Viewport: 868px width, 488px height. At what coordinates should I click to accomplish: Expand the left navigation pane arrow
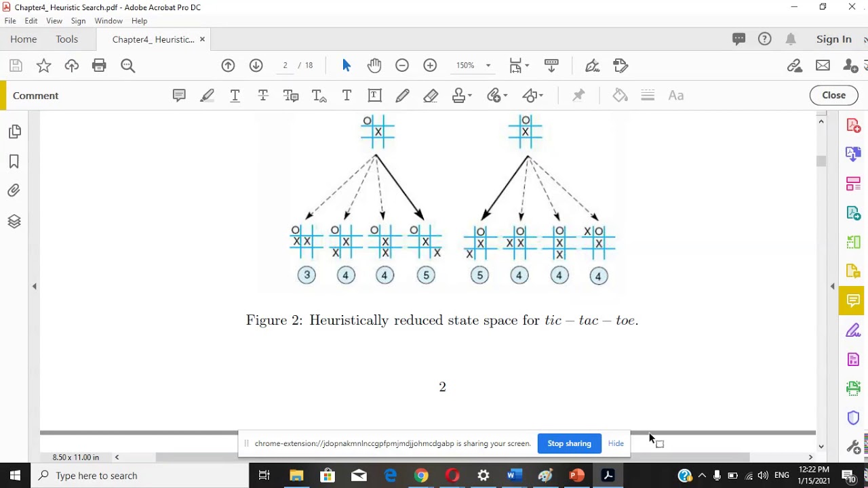(x=35, y=287)
